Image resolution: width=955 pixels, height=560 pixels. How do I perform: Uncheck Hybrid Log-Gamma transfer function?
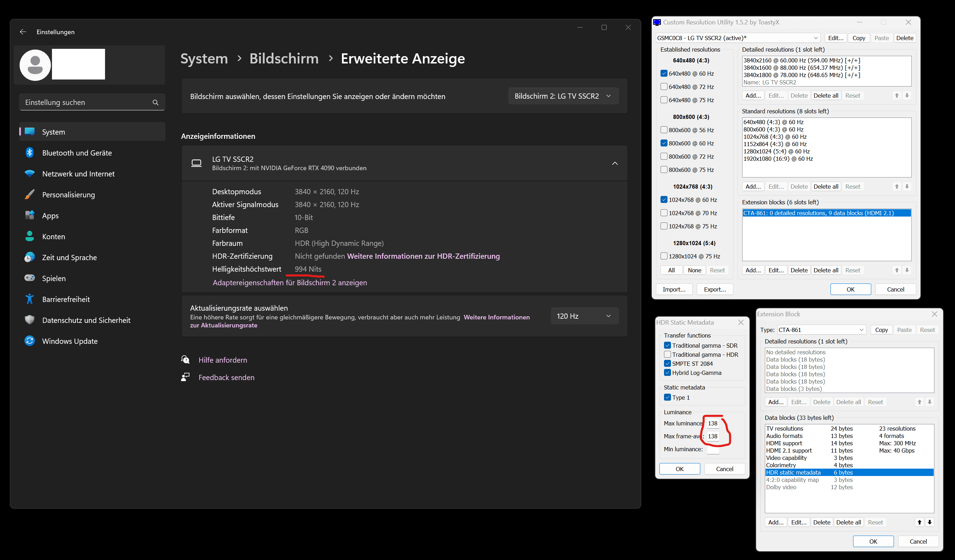pyautogui.click(x=667, y=372)
